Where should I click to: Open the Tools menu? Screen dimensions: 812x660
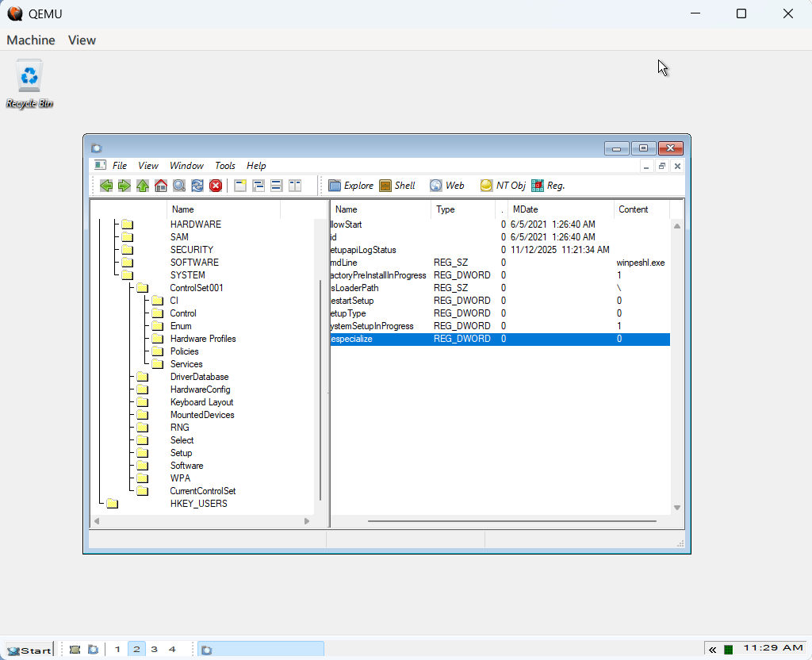click(225, 166)
